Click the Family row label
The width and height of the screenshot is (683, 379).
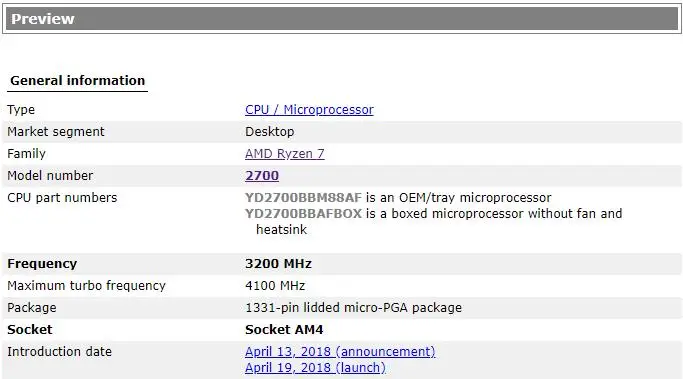[x=26, y=154]
